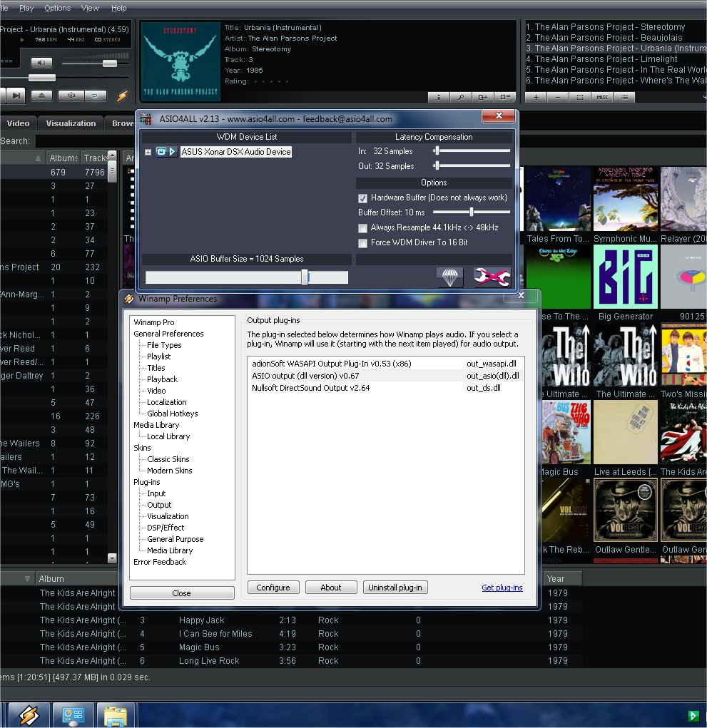Mute audio with the speaker button
The image size is (707, 728).
tap(41, 63)
